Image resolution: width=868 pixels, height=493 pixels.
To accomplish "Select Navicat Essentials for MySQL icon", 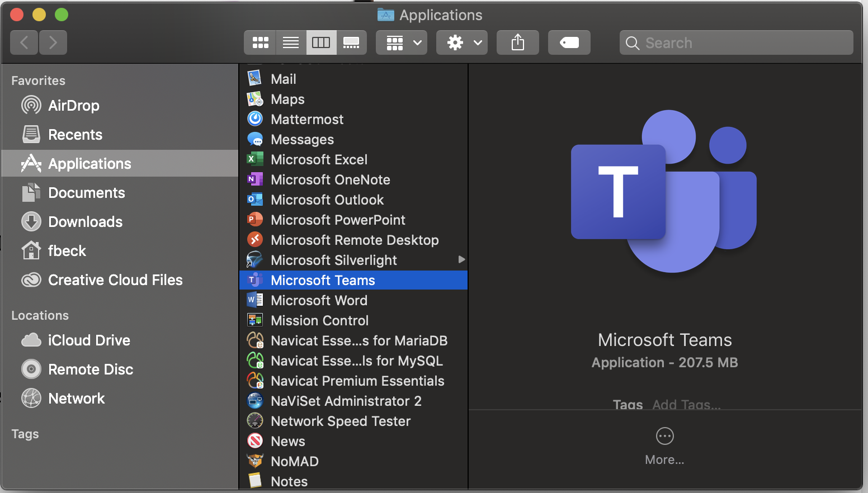I will [255, 360].
